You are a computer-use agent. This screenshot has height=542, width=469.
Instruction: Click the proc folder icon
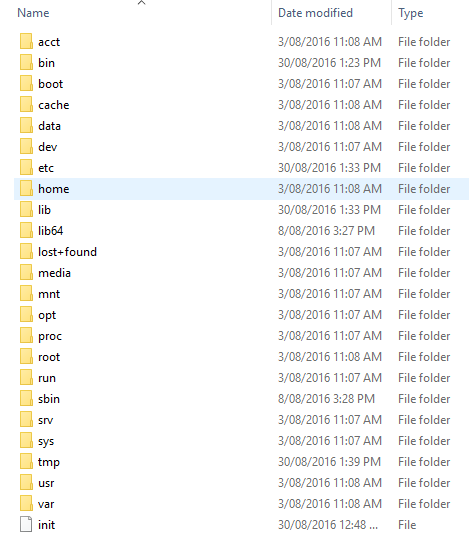coord(26,336)
